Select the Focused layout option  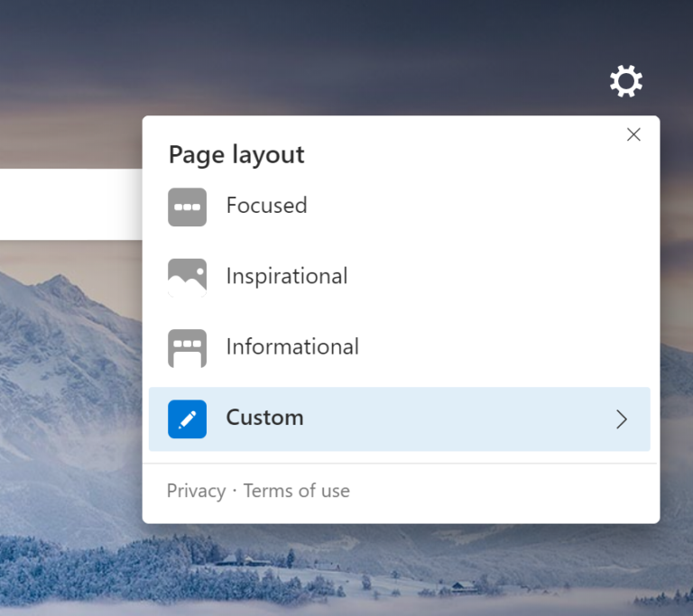pos(266,206)
